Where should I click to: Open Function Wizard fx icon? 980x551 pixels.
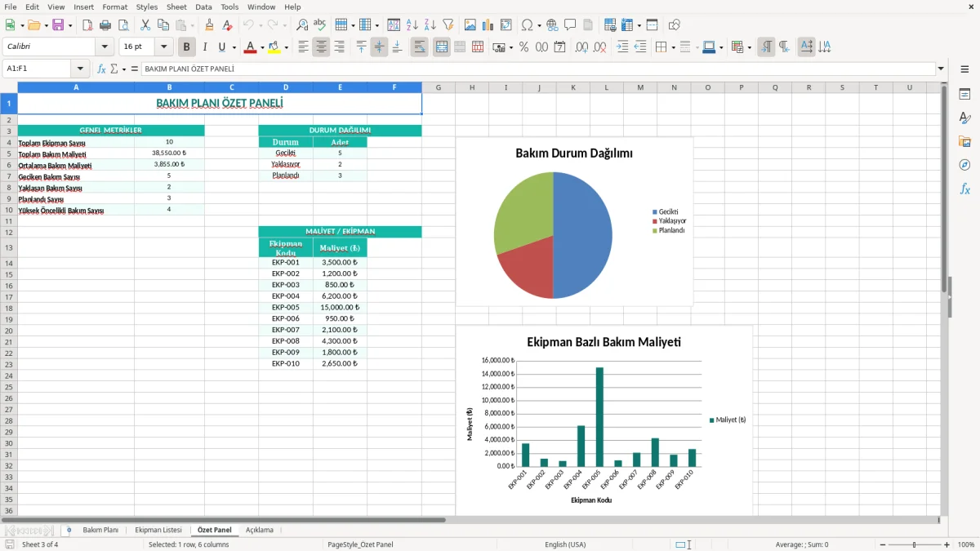[101, 69]
